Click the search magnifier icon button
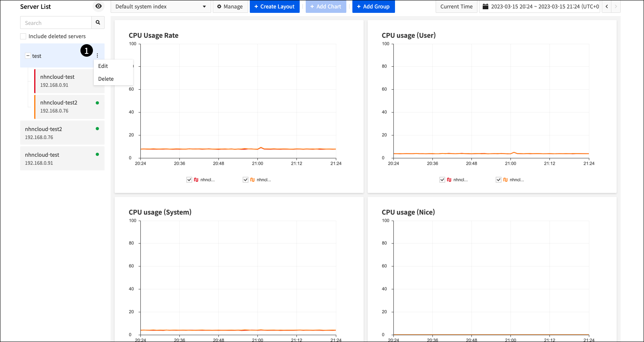The height and width of the screenshot is (342, 644). [x=98, y=23]
